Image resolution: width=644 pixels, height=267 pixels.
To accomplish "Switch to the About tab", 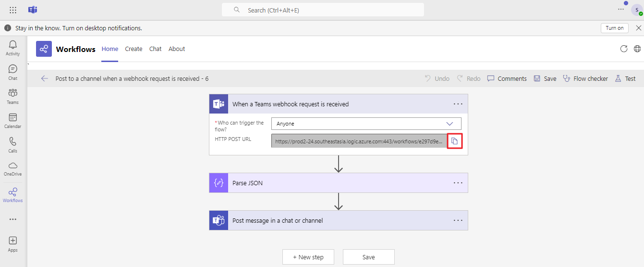I will click(x=177, y=49).
